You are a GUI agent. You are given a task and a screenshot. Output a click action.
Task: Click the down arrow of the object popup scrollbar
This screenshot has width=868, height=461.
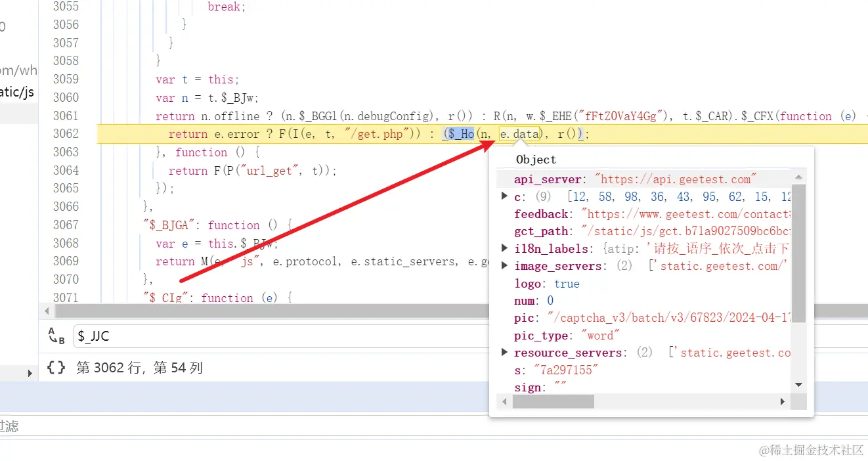[x=798, y=385]
